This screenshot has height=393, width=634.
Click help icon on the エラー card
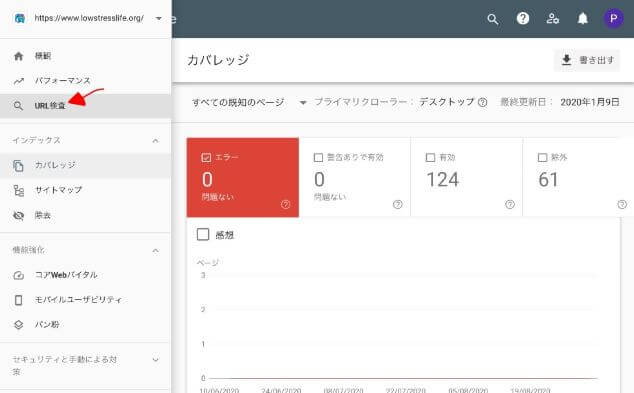(285, 204)
